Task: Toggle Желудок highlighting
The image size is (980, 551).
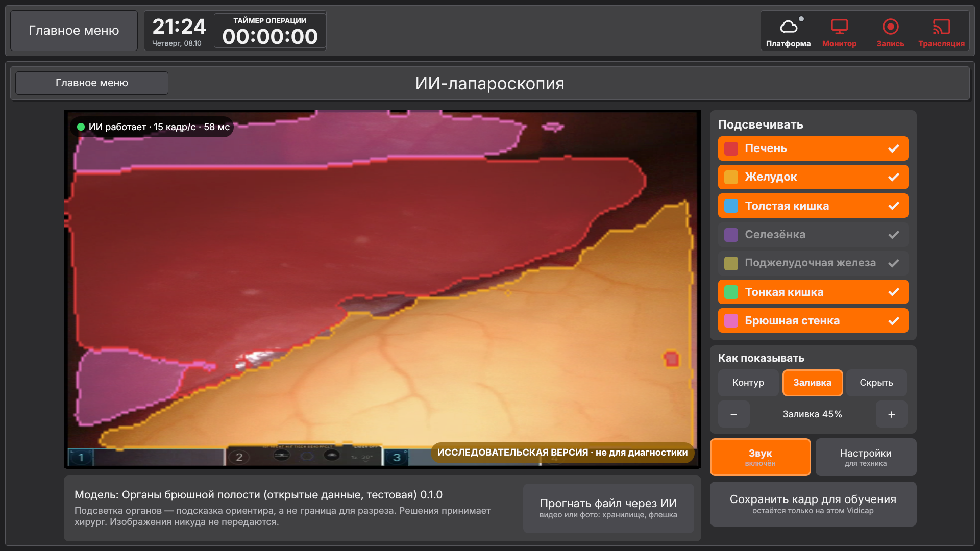Action: coord(813,177)
